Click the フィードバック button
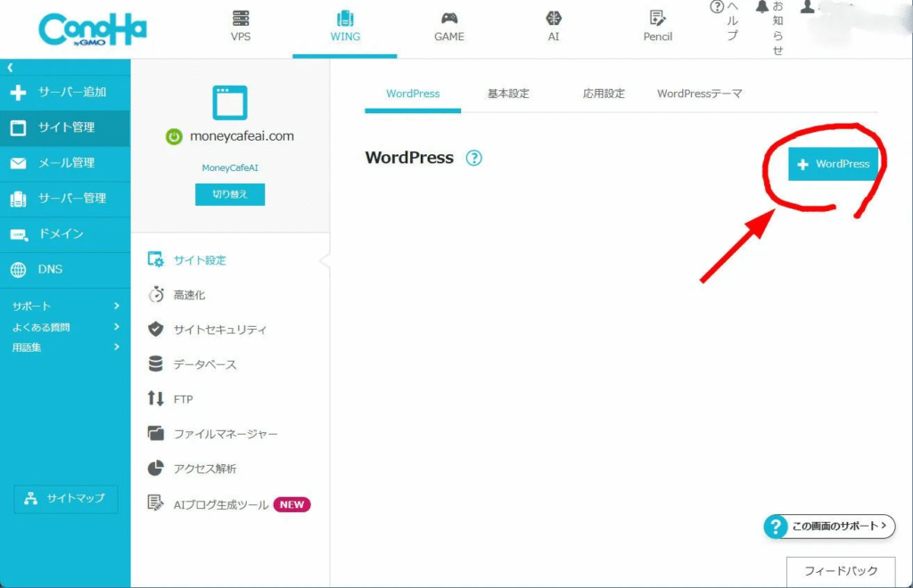This screenshot has height=588, width=913. tap(841, 571)
